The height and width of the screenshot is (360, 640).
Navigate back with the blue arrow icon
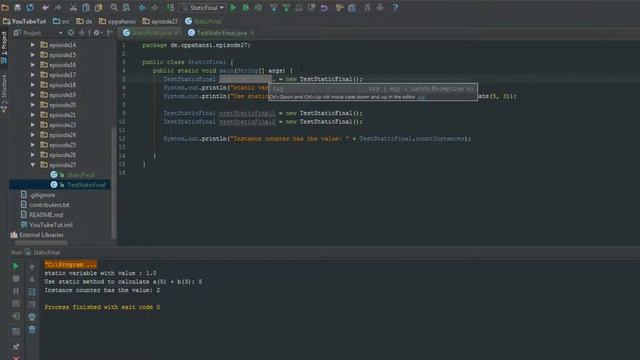coord(142,7)
